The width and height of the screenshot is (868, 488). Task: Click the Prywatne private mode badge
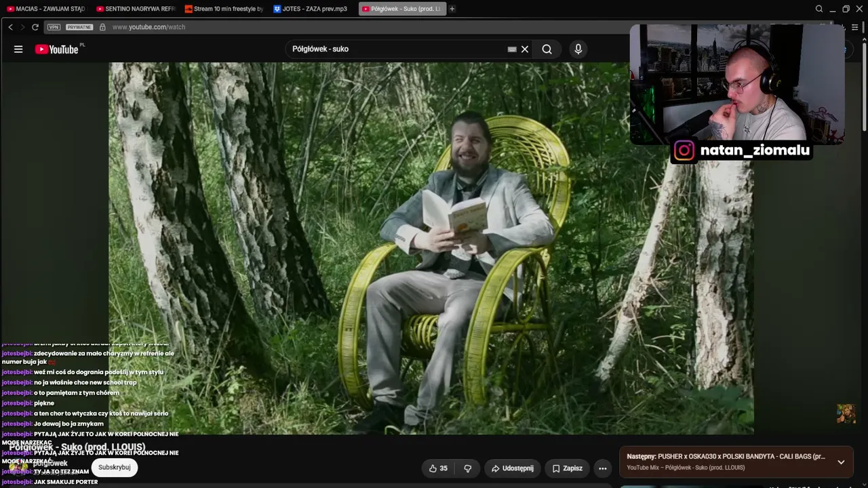click(x=79, y=27)
